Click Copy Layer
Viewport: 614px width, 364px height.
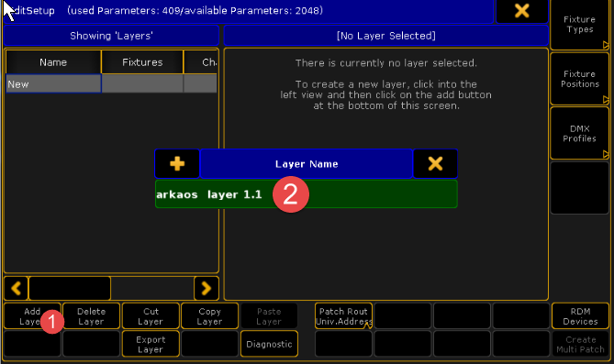(209, 316)
